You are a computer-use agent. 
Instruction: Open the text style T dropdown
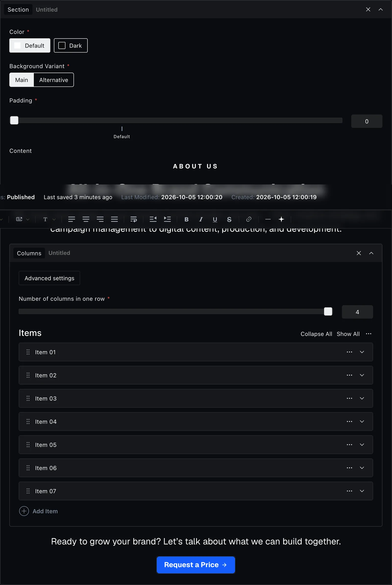49,219
